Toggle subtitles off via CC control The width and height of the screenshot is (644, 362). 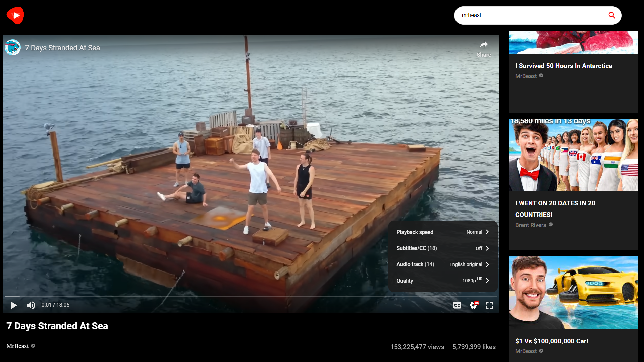(457, 305)
